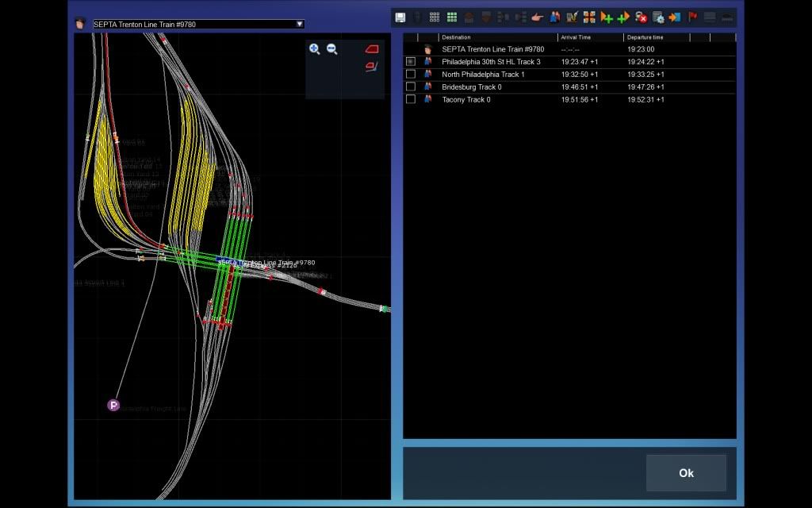Toggle checkbox for North Philadelphia Track 1

tap(411, 74)
